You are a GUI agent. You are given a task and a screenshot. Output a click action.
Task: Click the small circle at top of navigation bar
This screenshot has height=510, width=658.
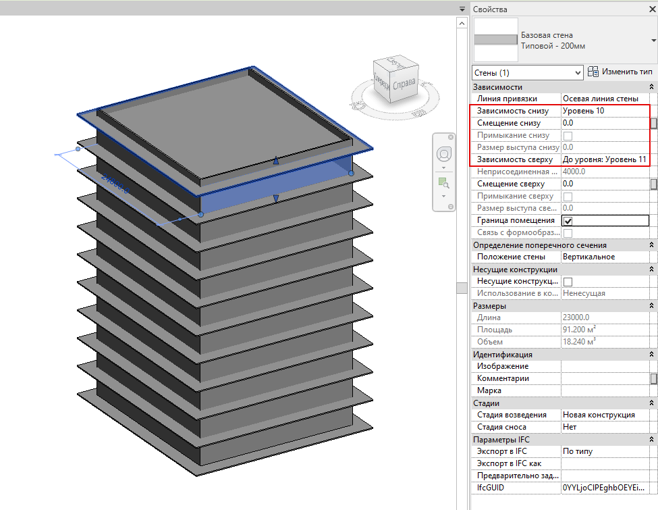(x=450, y=137)
